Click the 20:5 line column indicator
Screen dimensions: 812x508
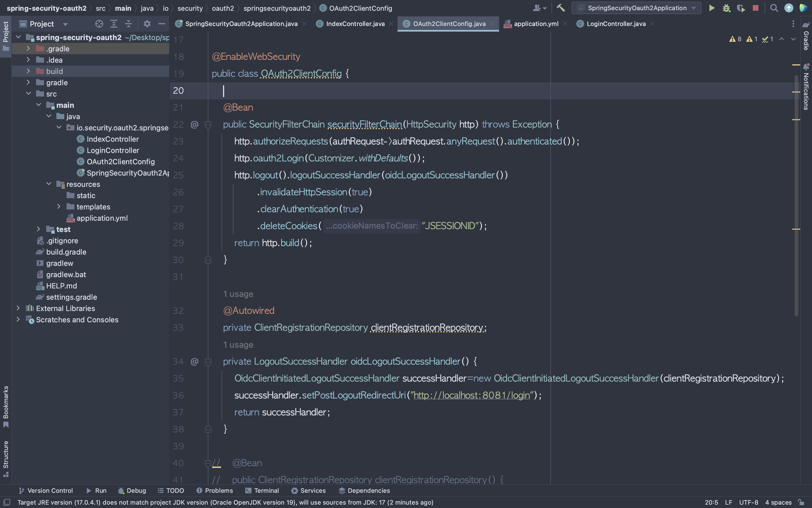(711, 502)
